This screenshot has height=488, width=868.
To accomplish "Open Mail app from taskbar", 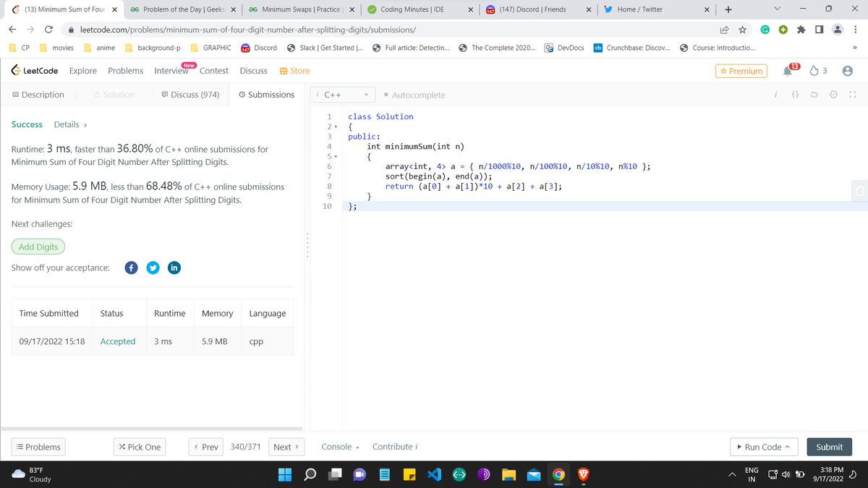I will (x=533, y=475).
